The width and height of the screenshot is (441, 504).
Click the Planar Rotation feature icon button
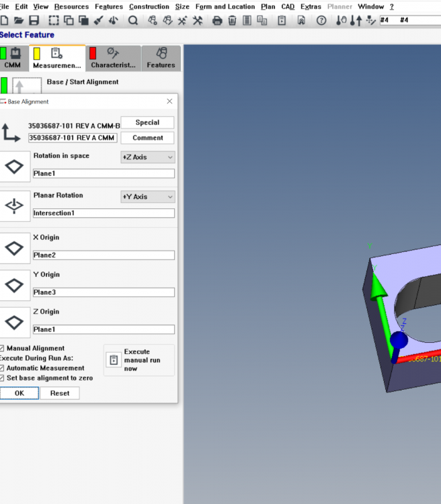[x=14, y=206]
